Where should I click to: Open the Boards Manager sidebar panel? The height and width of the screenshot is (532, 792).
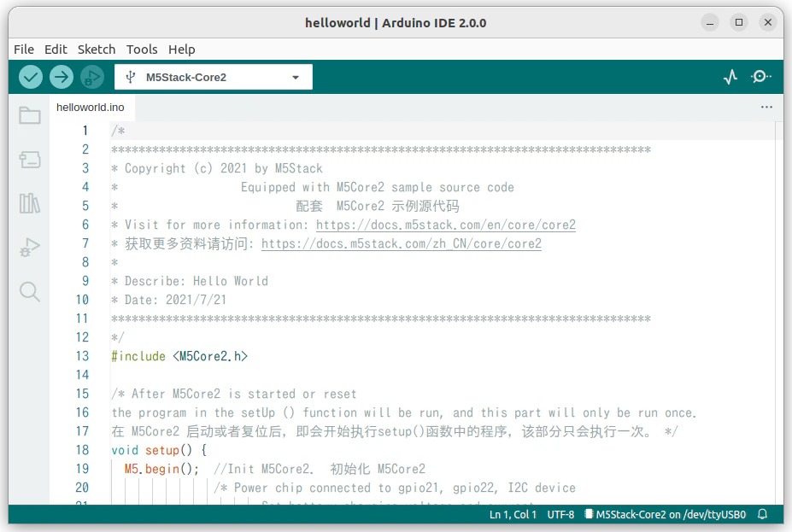[x=29, y=160]
